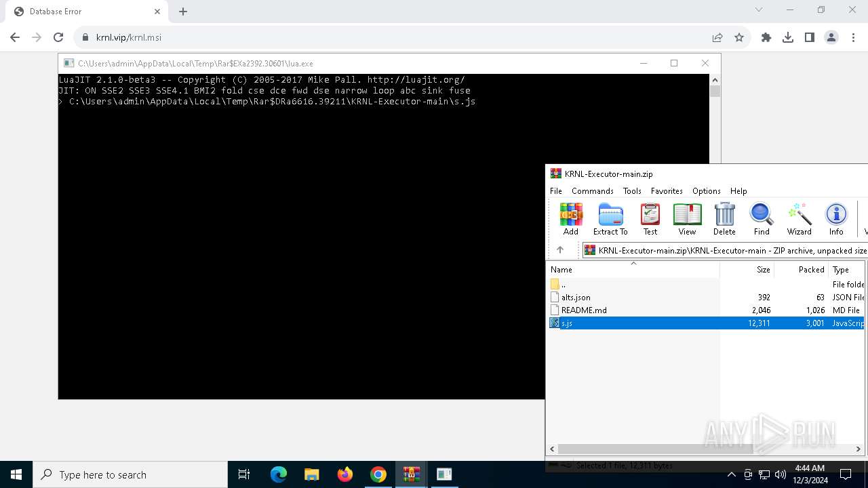868x488 pixels.
Task: Click the Chrome back navigation arrow
Action: [x=15, y=37]
